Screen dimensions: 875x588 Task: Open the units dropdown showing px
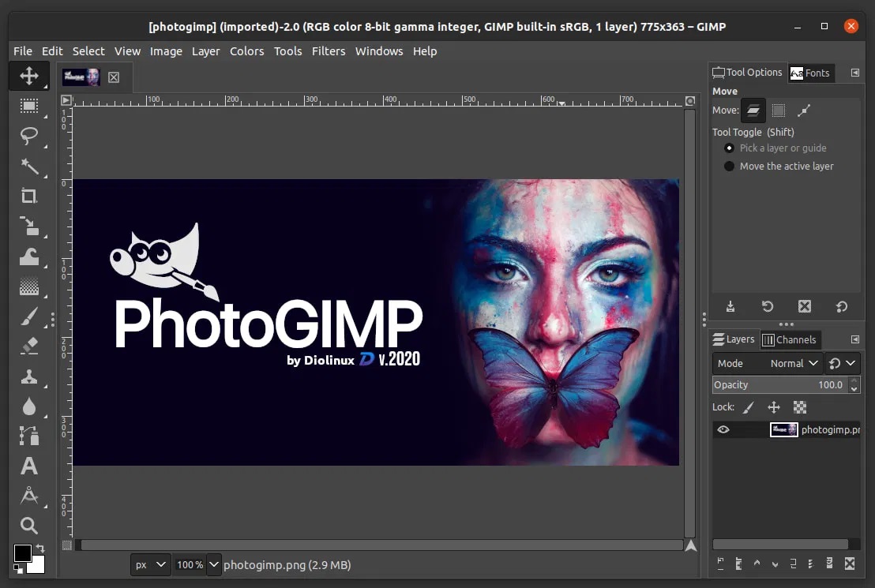(150, 564)
